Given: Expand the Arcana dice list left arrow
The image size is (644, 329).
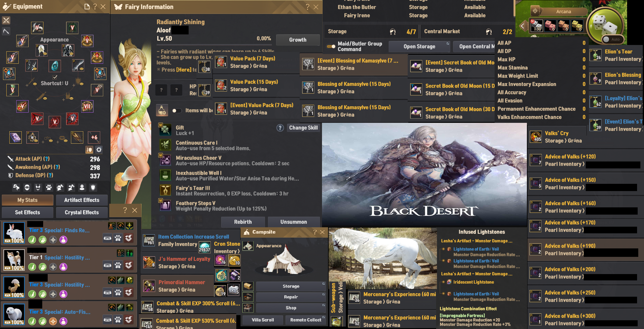Looking at the screenshot, I should pos(522,26).
